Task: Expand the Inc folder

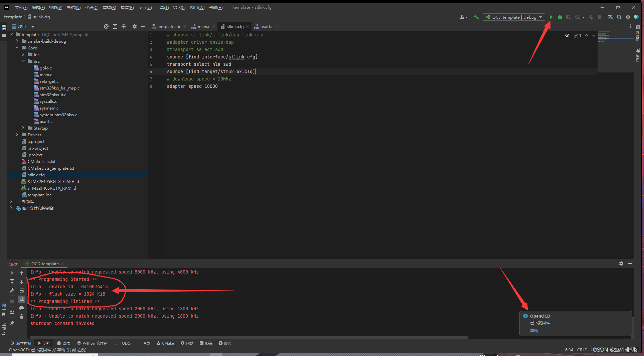Action: click(23, 54)
